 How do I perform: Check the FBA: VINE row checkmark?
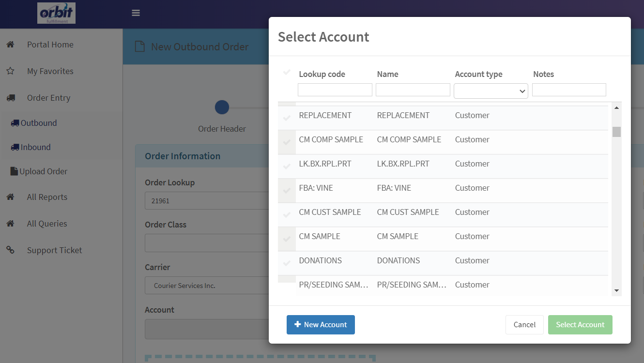(x=287, y=191)
